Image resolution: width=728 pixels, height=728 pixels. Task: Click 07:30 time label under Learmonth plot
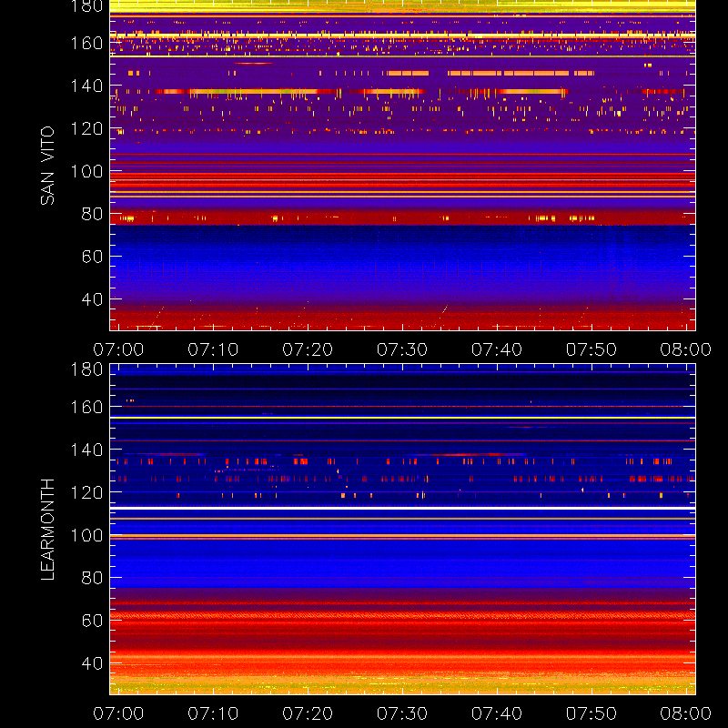tap(402, 713)
